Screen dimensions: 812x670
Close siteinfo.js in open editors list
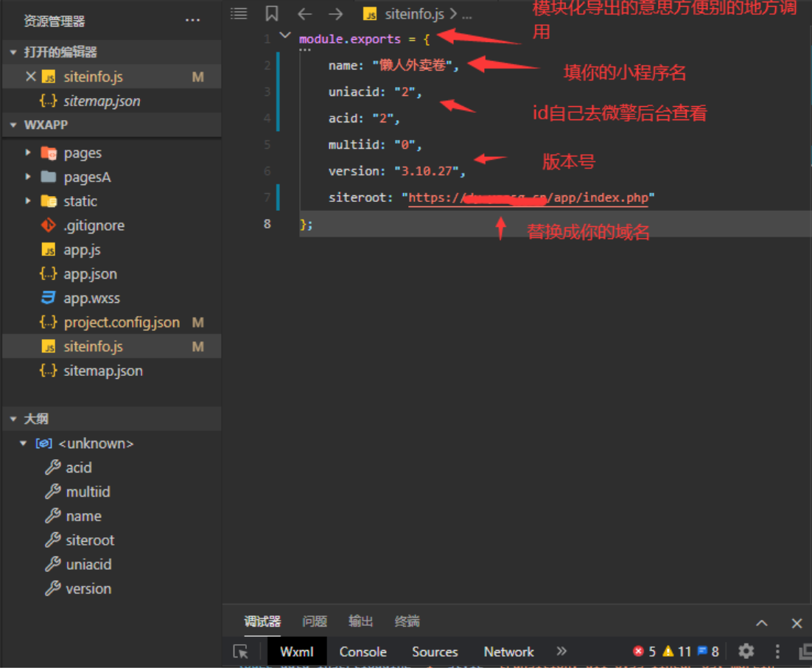[30, 77]
